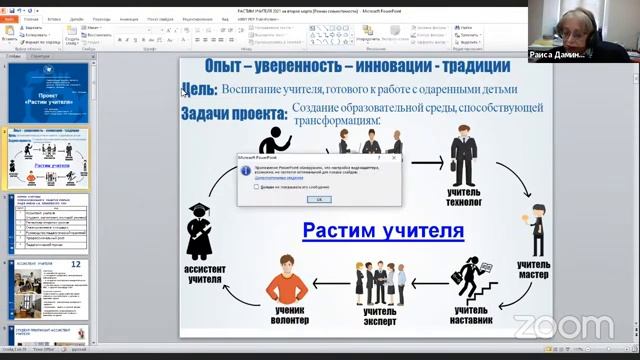This screenshot has height=360, width=640.
Task: Open the Вид ribbon tab
Action: point(225,19)
